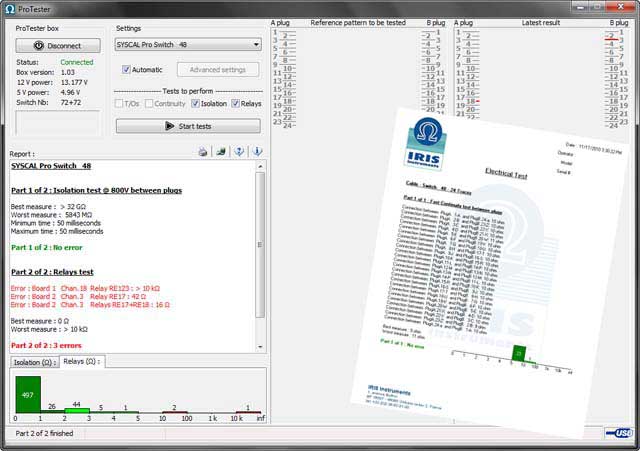
Task: Click the 'Part 2 of 2 : 3 errors' text
Action: 46,346
